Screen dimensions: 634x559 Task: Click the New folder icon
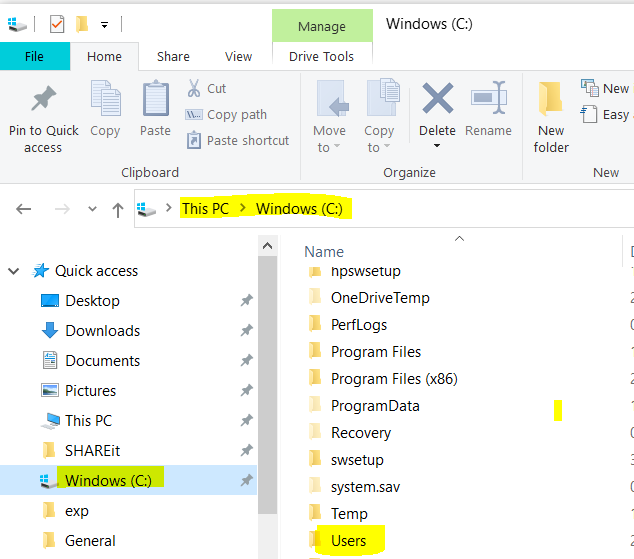[550, 97]
